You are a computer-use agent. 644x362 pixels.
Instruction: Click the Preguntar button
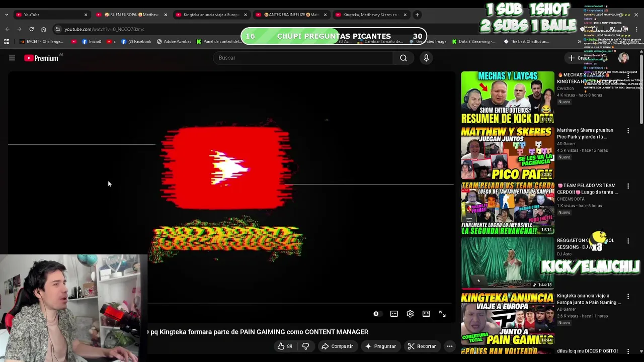(x=380, y=346)
